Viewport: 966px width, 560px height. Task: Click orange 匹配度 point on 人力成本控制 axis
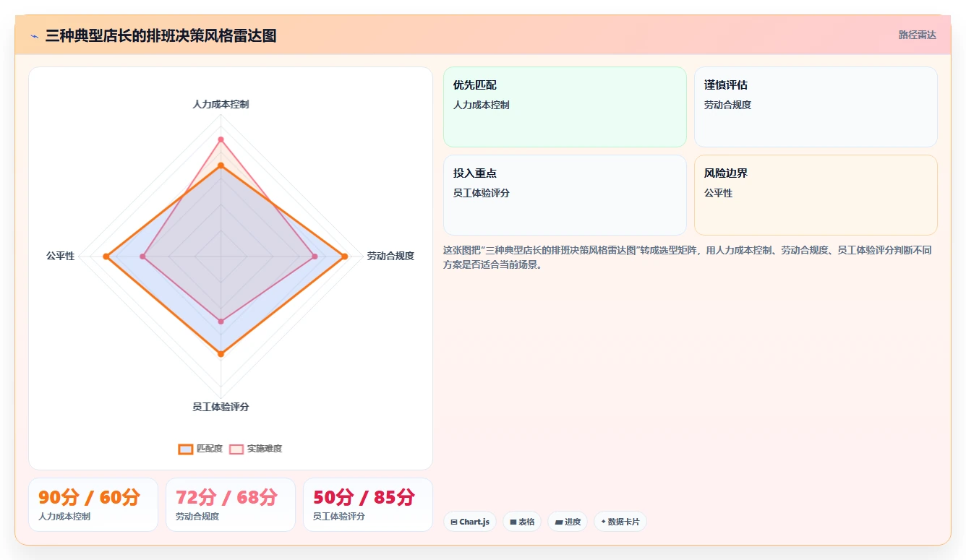pyautogui.click(x=221, y=166)
